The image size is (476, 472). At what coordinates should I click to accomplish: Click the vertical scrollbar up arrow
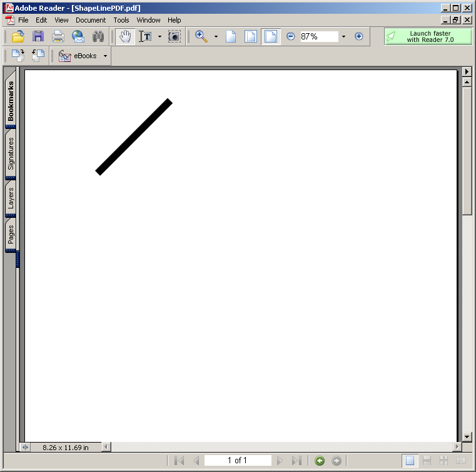(467, 82)
